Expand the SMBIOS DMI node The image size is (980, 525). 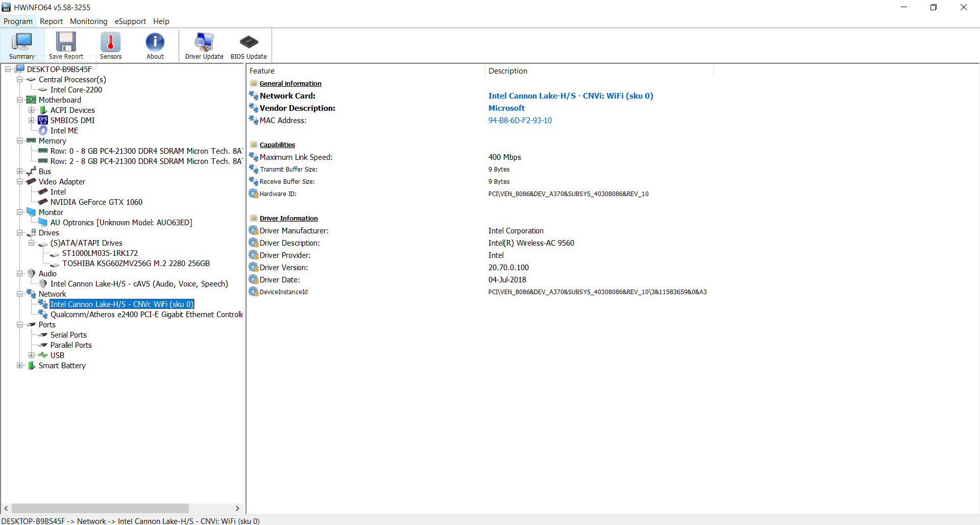(x=31, y=120)
